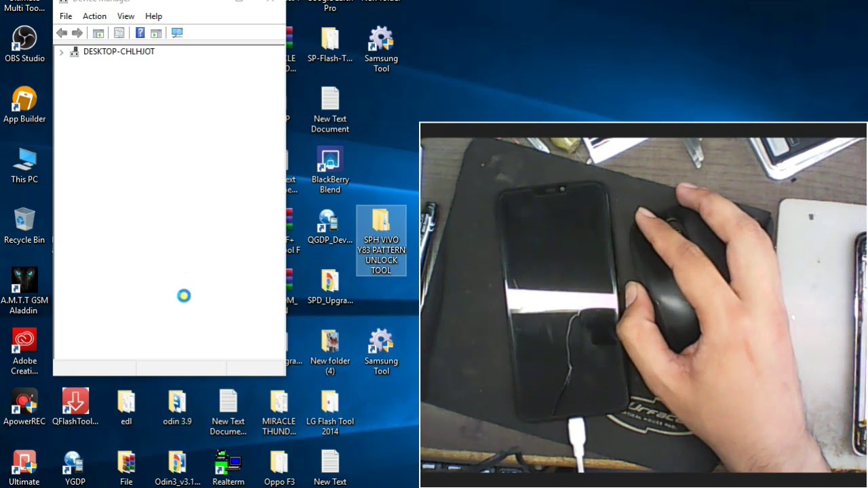Viewport: 868px width, 488px height.
Task: Select the Recycle Bin icon
Action: point(24,226)
